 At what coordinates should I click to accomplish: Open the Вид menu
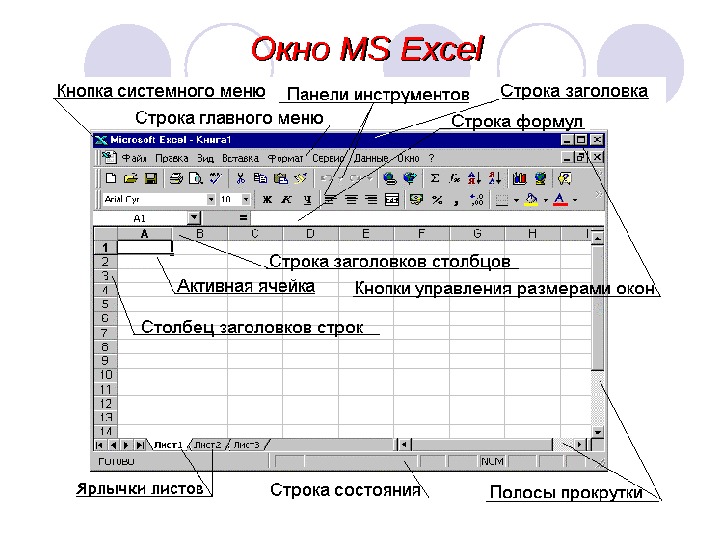205,158
